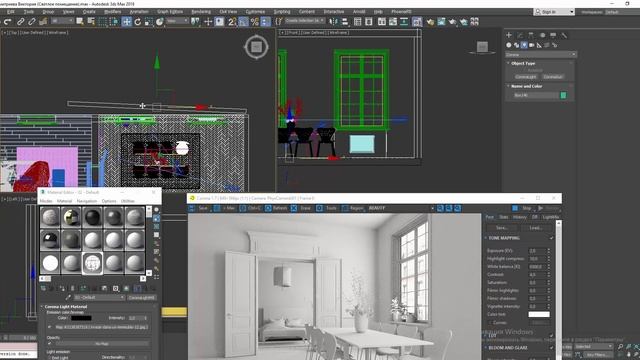Toggle the Bloom and Glare checkbox
Image resolution: width=640 pixels, height=360 pixels.
click(x=551, y=348)
